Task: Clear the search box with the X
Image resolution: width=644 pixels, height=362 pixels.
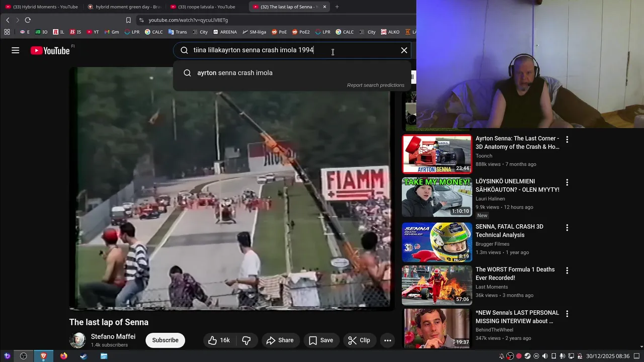Action: 404,50
